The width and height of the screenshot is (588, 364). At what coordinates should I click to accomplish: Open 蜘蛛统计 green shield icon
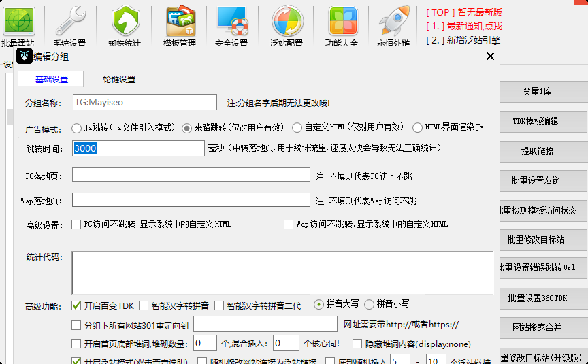click(126, 21)
